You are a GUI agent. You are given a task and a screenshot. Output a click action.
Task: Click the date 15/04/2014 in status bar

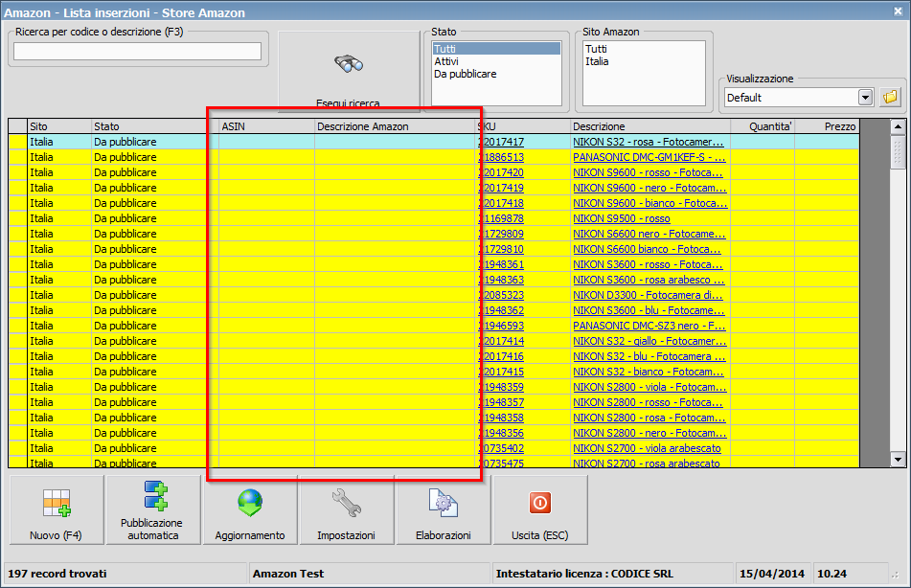771,574
